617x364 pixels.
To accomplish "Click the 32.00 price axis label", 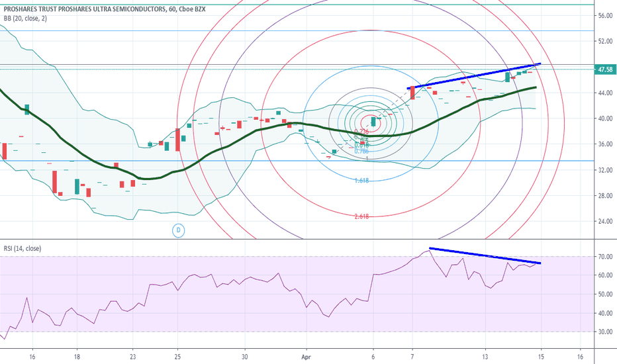I will pos(605,170).
